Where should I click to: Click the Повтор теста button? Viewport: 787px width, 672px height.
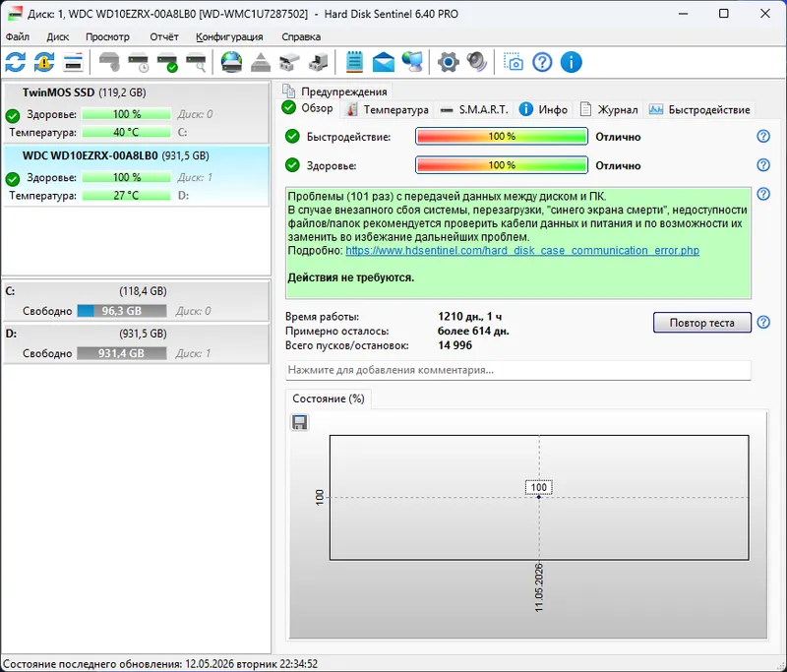point(702,323)
